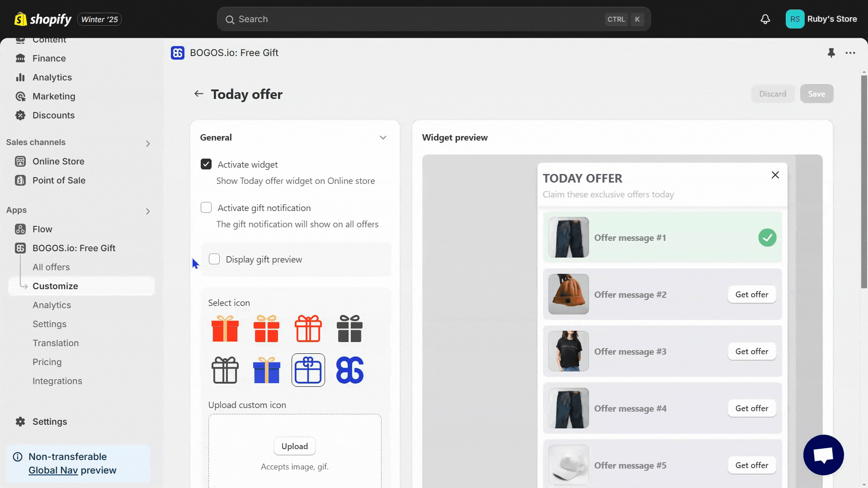Select the BOGOS infinity loop icon

(350, 370)
